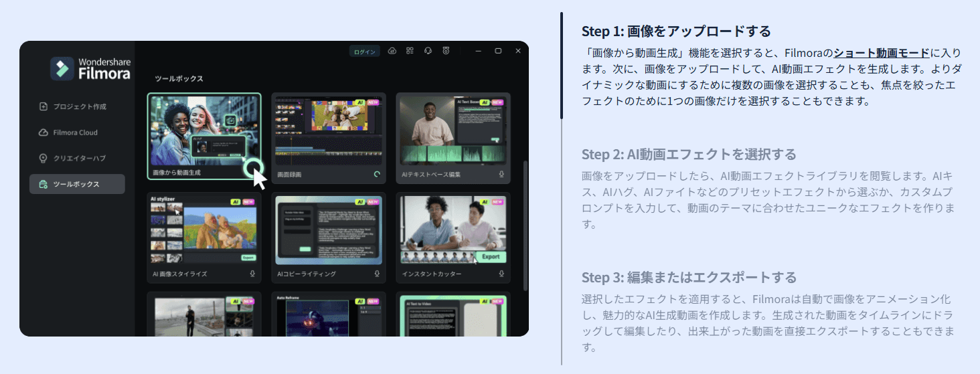This screenshot has height=374, width=980.
Task: Click the NEW badge on 画面録画 card
Action: pos(374,102)
